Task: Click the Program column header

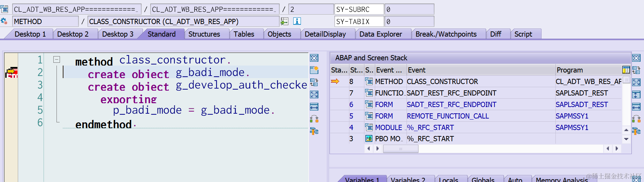Action: [x=588, y=70]
